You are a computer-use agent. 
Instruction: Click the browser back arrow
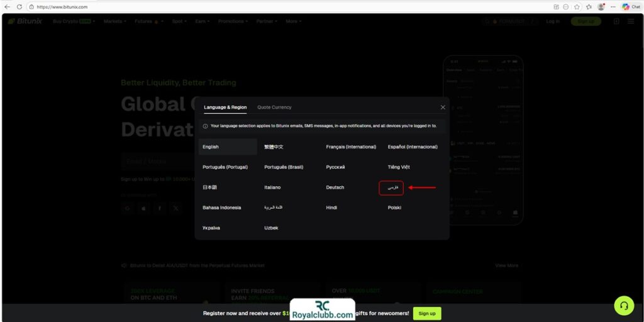pos(7,6)
